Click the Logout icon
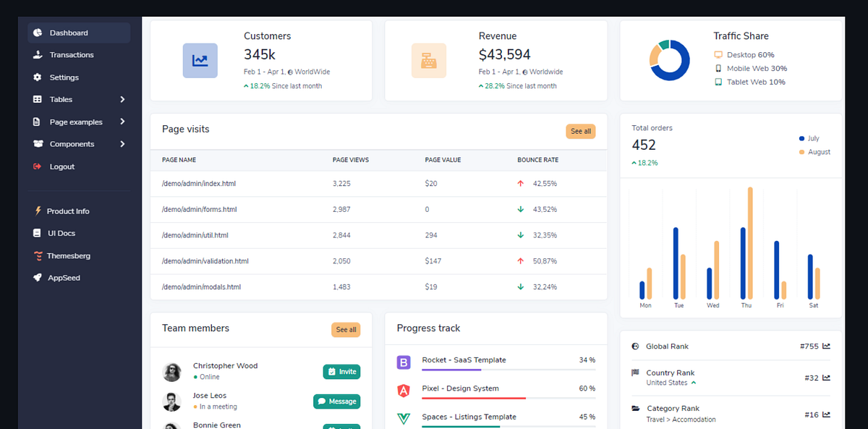This screenshot has height=429, width=868. point(37,166)
